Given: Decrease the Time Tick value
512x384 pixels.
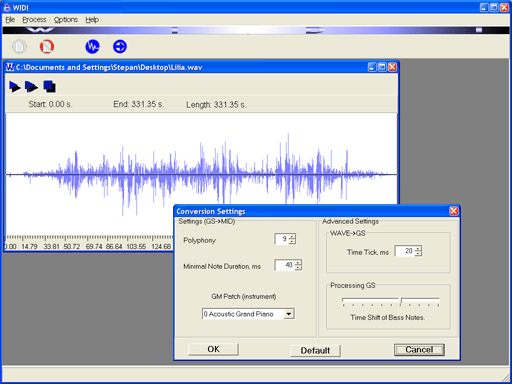Looking at the screenshot, I should [418, 253].
